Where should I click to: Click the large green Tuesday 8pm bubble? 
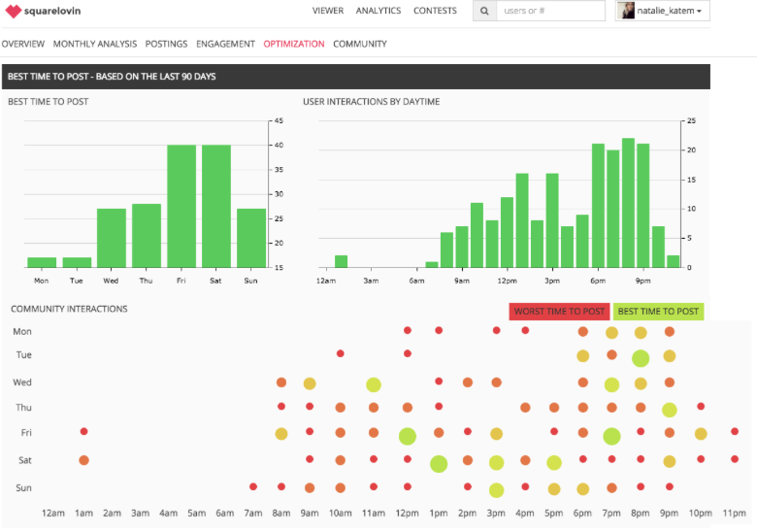(641, 357)
